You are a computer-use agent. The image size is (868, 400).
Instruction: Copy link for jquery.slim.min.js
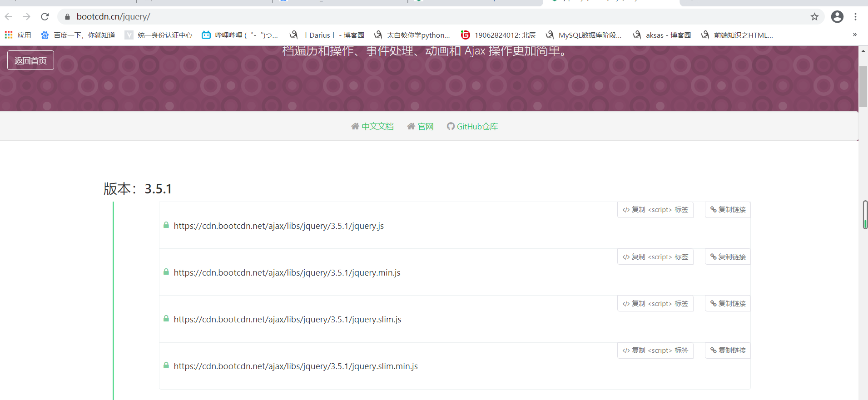point(728,351)
